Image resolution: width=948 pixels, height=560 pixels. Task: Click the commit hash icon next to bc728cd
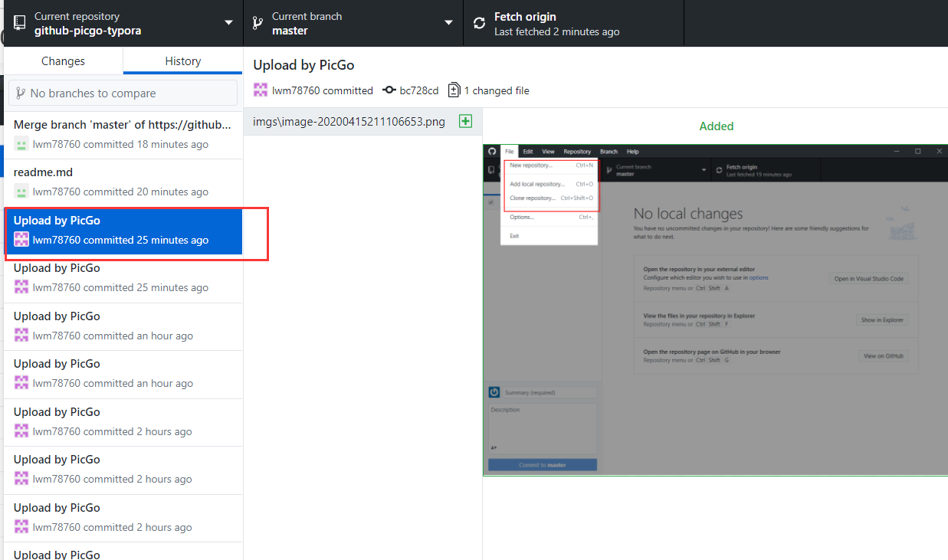point(389,90)
